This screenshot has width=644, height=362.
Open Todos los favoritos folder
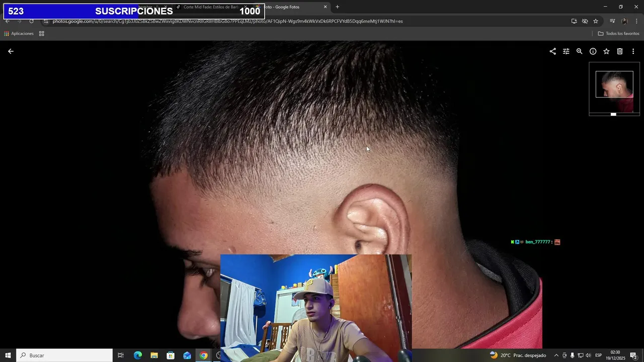click(618, 34)
